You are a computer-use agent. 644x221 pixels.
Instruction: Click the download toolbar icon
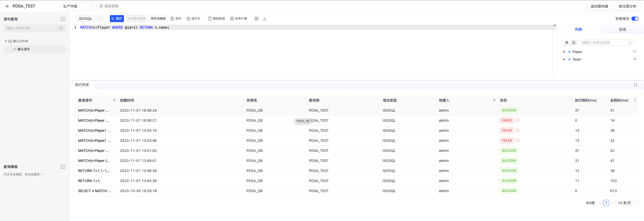pos(265,19)
